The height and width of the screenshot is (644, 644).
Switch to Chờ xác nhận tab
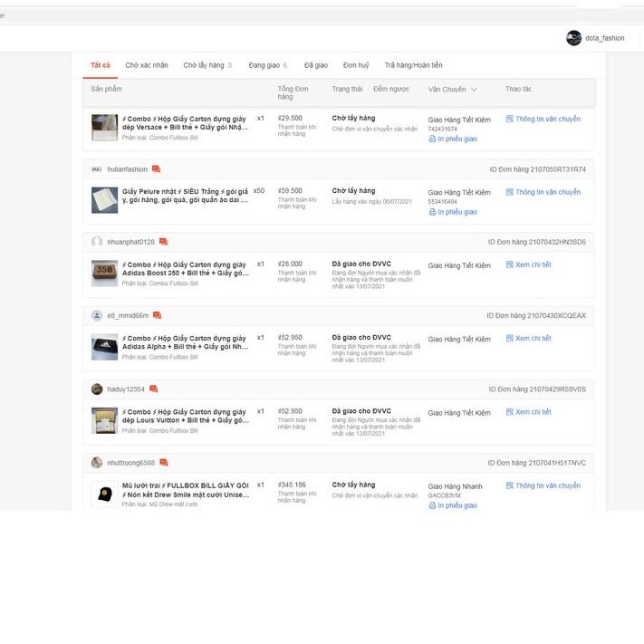(147, 65)
